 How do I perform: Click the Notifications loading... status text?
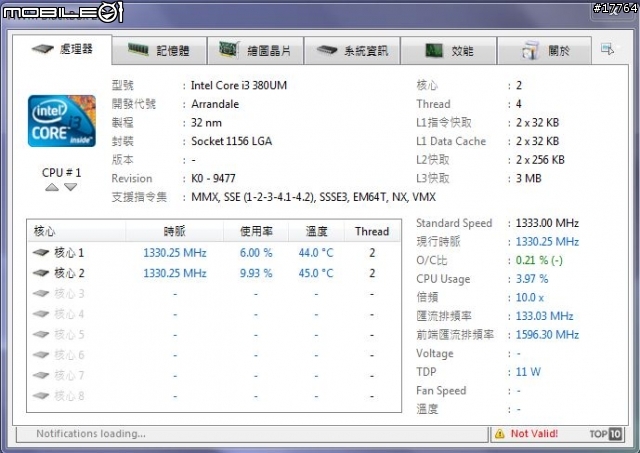point(91,433)
